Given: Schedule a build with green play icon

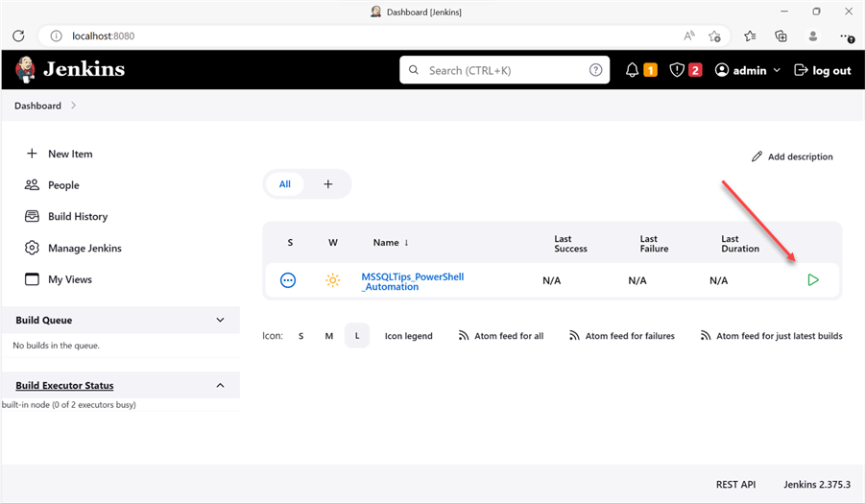Looking at the screenshot, I should point(812,280).
